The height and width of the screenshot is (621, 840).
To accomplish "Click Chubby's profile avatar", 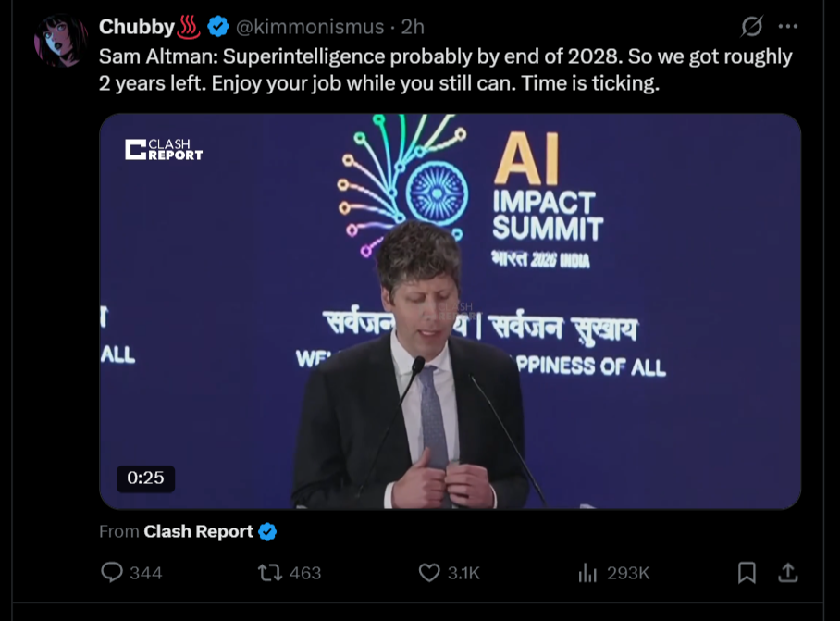I will point(61,42).
